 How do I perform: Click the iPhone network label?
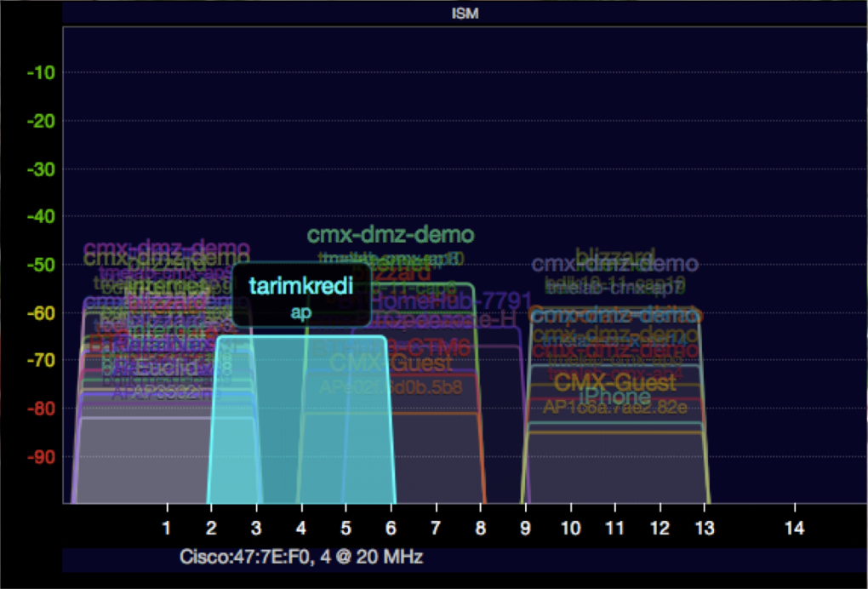[x=615, y=397]
